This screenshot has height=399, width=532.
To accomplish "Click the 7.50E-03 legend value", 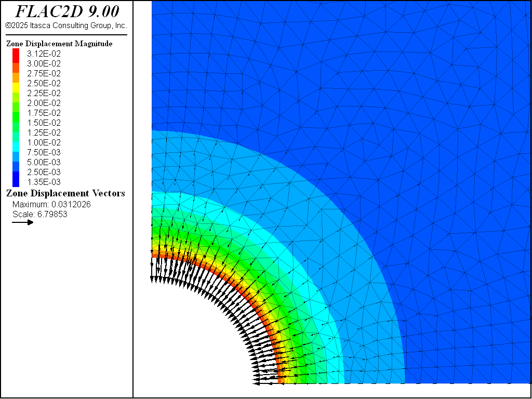I will [44, 152].
